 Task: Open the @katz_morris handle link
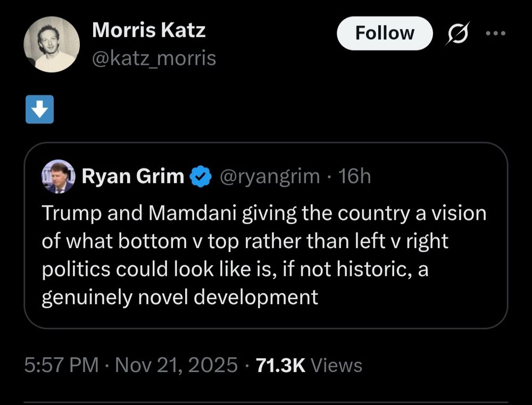pos(154,58)
